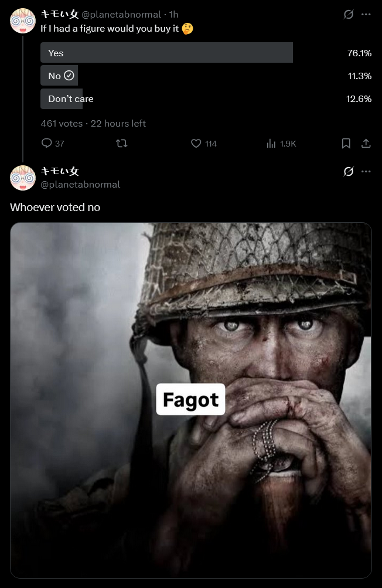View post analytics bar chart icon
Image resolution: width=382 pixels, height=588 pixels.
(271, 143)
